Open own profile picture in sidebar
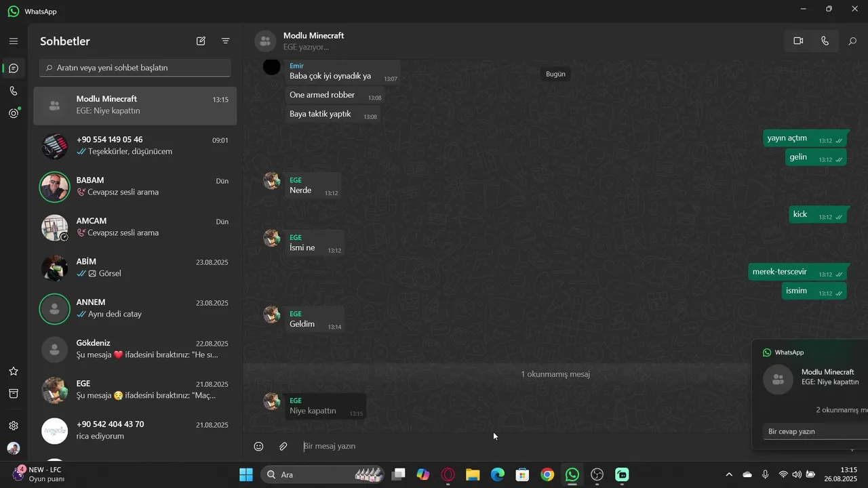 [x=14, y=449]
